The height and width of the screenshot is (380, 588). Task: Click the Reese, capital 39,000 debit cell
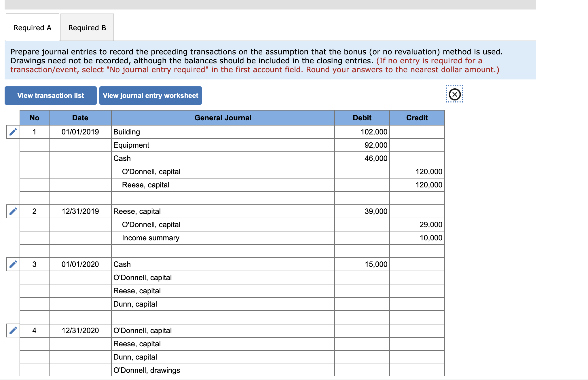pyautogui.click(x=362, y=211)
